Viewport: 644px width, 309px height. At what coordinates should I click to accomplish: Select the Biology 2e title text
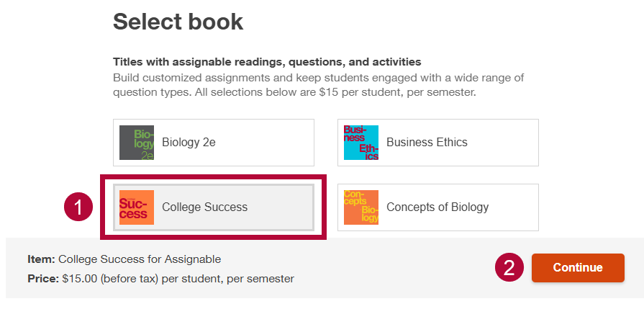click(x=189, y=143)
